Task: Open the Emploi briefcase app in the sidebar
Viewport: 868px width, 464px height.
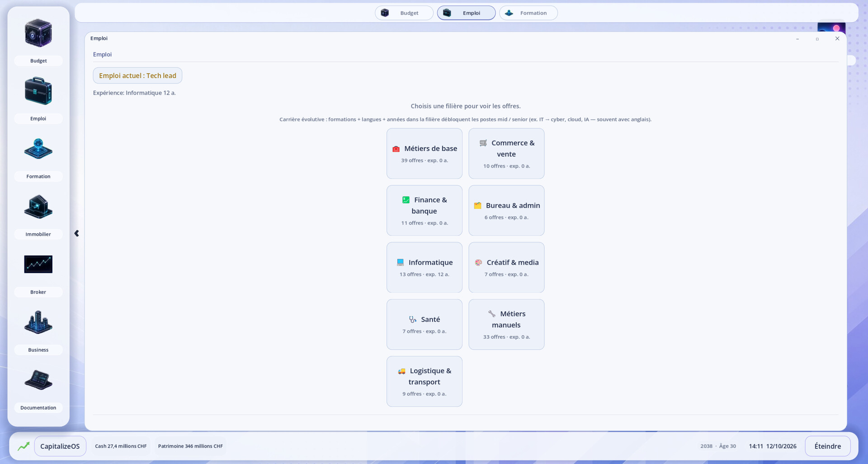Action: click(x=38, y=99)
